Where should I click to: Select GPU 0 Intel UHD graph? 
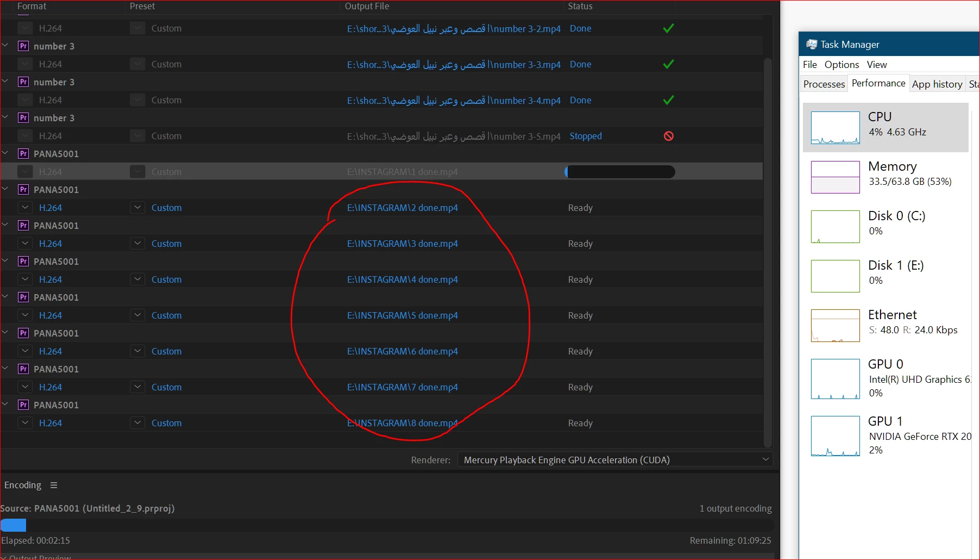[835, 378]
